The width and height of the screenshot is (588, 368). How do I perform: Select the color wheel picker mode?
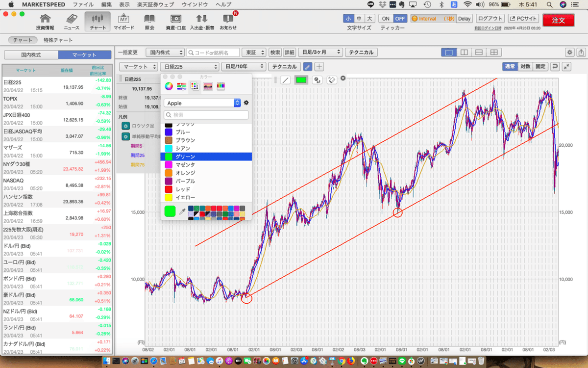pos(169,86)
